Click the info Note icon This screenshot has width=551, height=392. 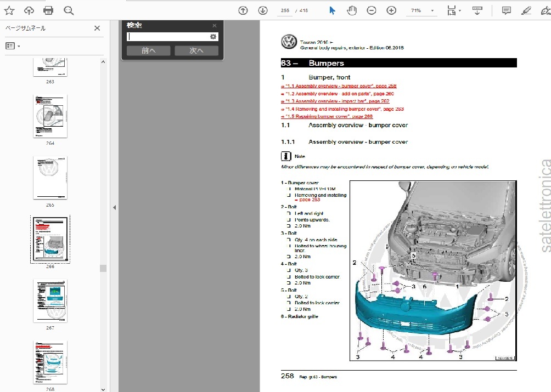point(286,156)
